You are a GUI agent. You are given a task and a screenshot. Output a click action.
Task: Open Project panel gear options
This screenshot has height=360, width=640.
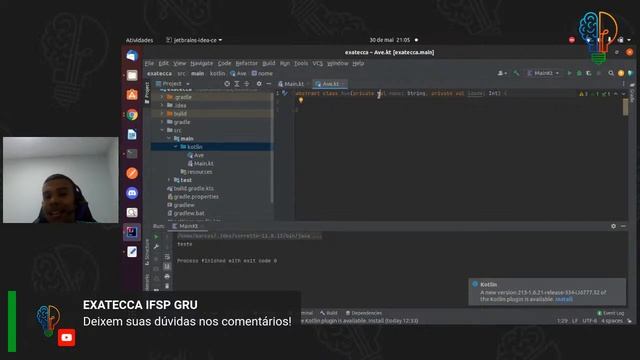tap(259, 84)
